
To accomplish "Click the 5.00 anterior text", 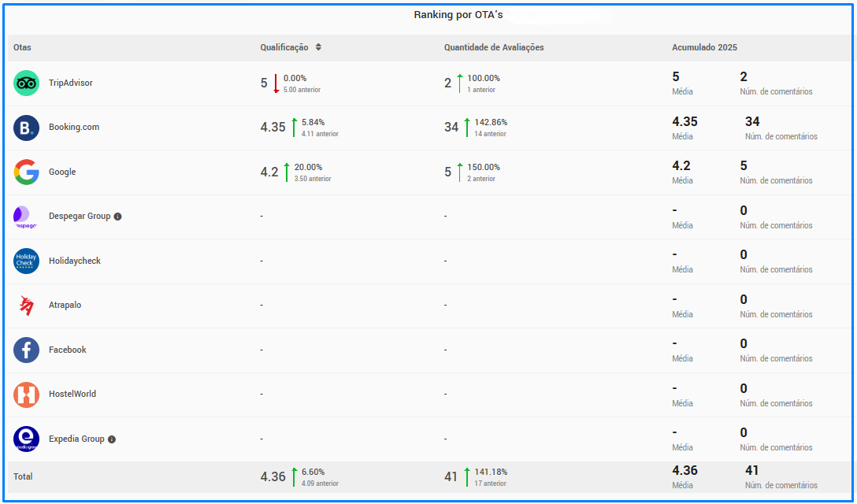I will (x=302, y=91).
